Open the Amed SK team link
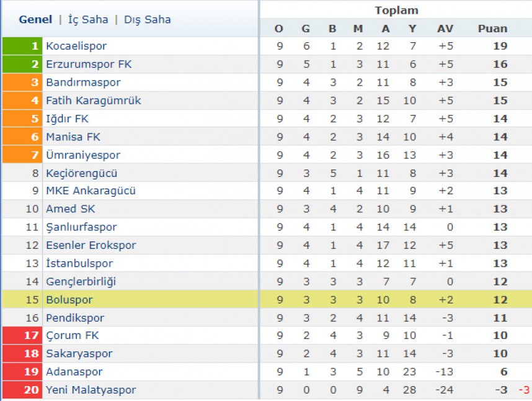 [x=71, y=209]
